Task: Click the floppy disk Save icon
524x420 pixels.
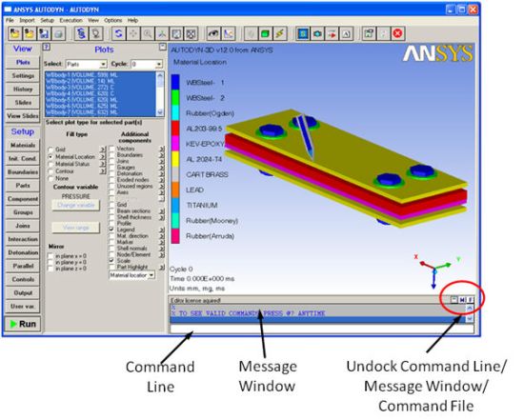Action: (44, 33)
